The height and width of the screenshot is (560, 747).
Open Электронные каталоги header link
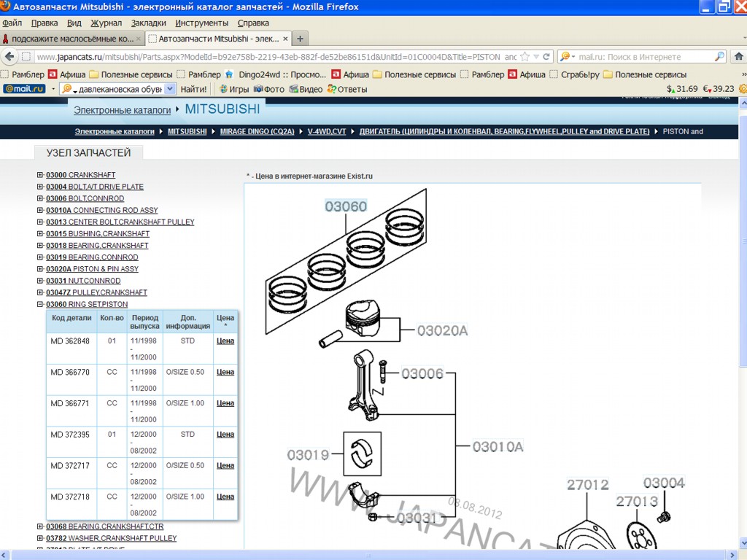[x=122, y=110]
